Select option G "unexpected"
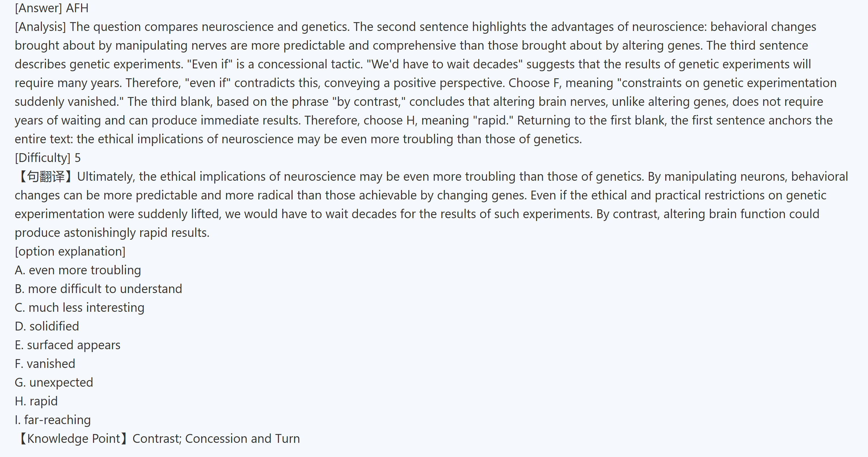The height and width of the screenshot is (457, 868). pos(54,382)
